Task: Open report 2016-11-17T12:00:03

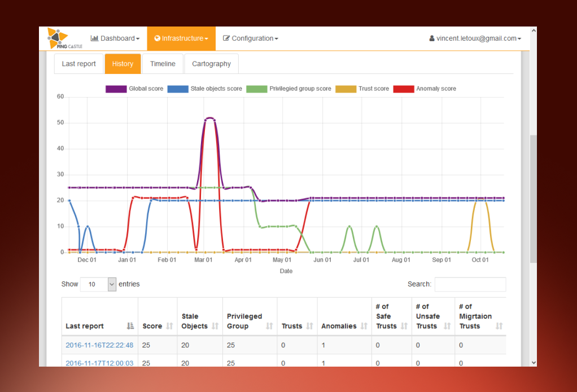Action: tap(99, 363)
